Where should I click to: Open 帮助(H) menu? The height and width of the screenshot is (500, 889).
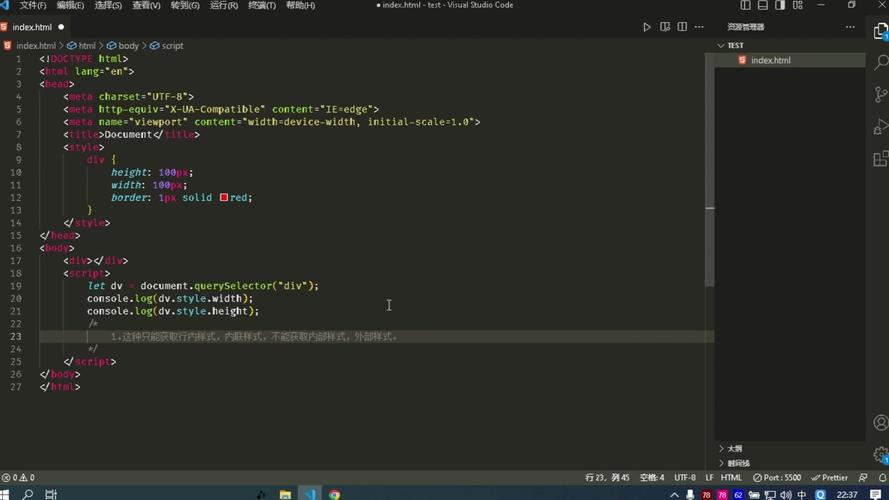click(x=300, y=5)
